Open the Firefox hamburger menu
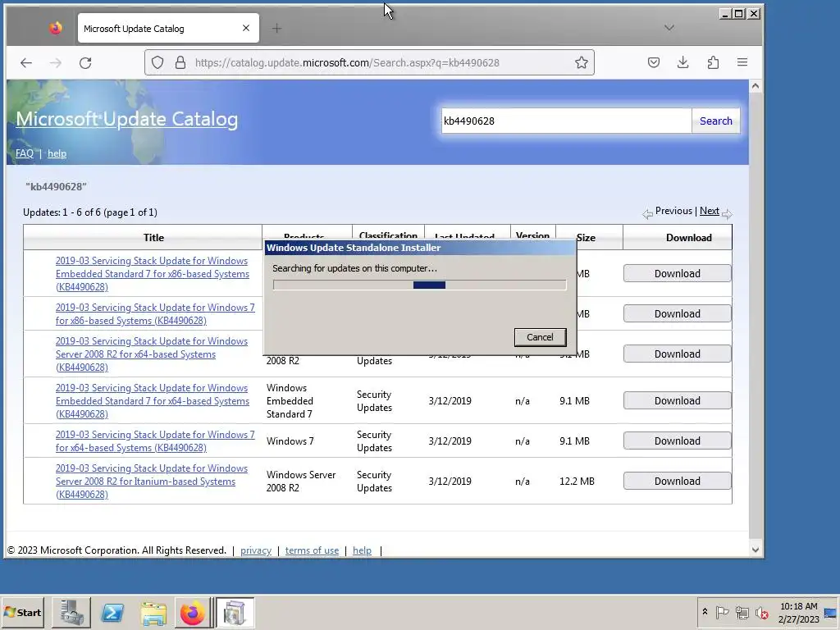The width and height of the screenshot is (840, 630). coord(742,62)
